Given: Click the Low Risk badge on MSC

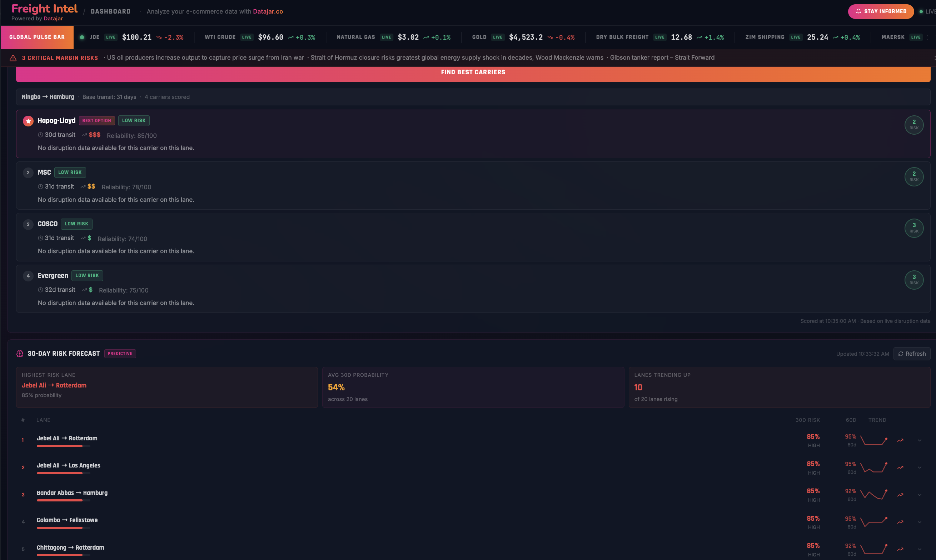Looking at the screenshot, I should [x=70, y=172].
